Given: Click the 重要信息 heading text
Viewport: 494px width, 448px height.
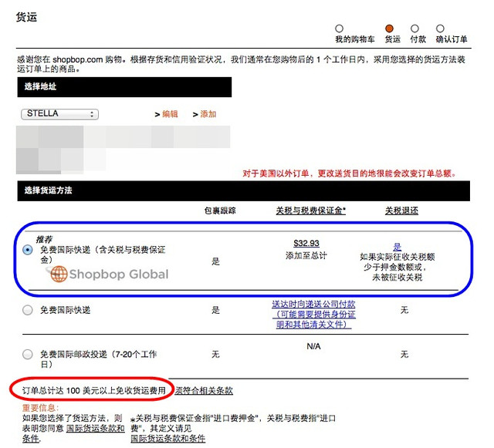Looking at the screenshot, I should (40, 408).
